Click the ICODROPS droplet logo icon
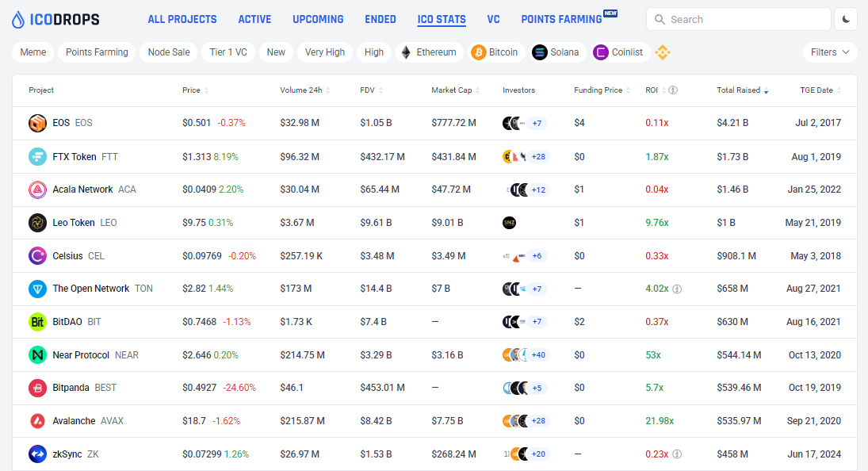The width and height of the screenshot is (868, 471). click(x=18, y=19)
